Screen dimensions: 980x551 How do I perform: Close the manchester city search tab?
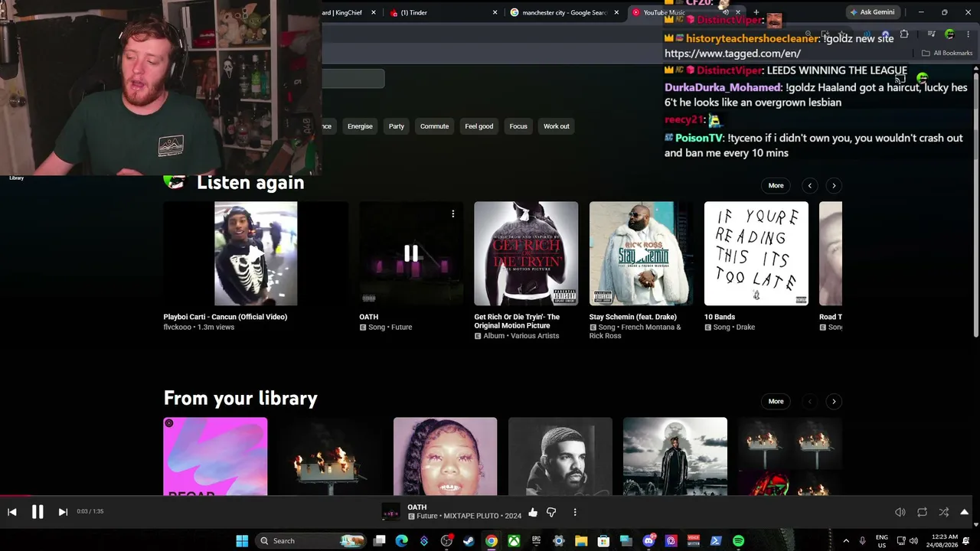[616, 13]
